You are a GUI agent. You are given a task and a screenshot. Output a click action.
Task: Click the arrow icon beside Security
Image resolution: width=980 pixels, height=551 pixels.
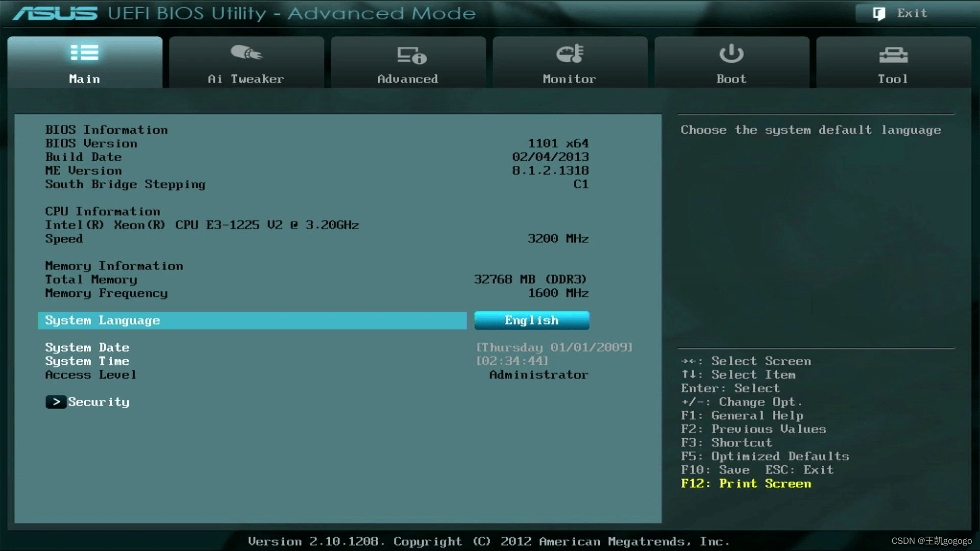[56, 402]
